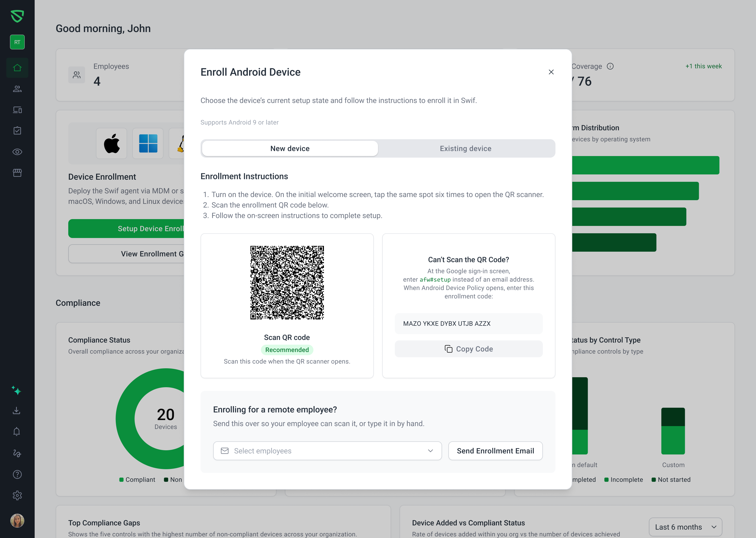Click the Not started legend swatch
Image resolution: width=756 pixels, height=538 pixels.
click(654, 480)
